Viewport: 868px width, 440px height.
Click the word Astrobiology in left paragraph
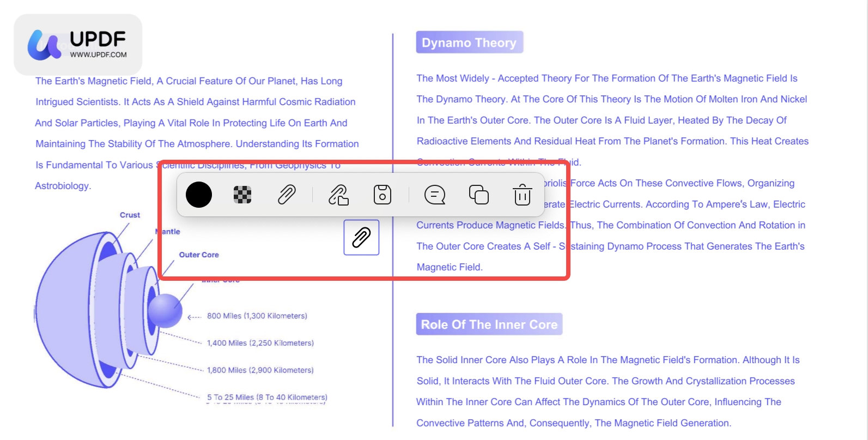coord(62,186)
